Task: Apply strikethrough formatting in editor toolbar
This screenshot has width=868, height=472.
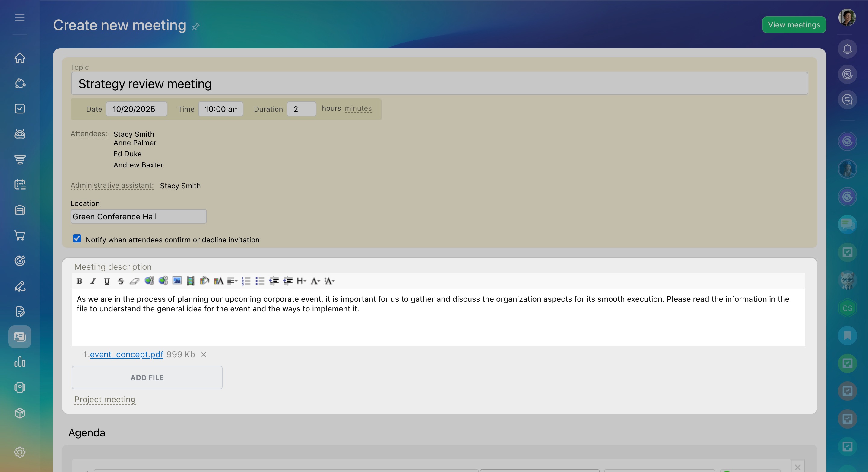Action: 121,281
